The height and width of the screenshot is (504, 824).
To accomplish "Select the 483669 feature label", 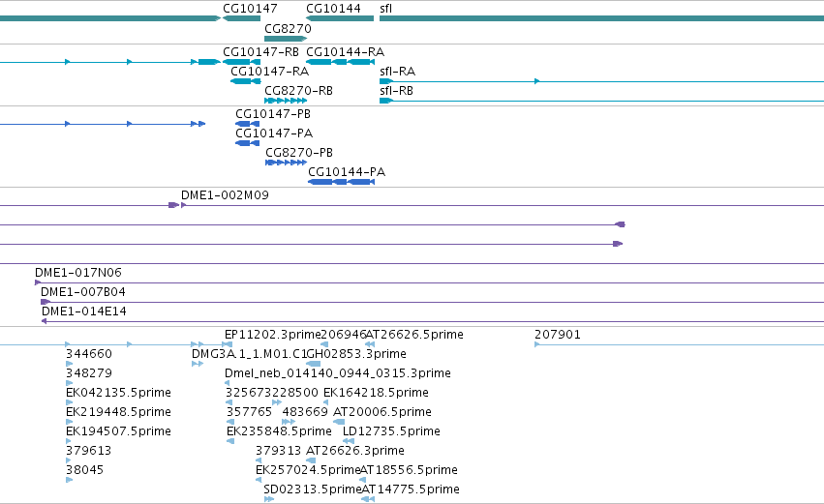I will (x=305, y=411).
